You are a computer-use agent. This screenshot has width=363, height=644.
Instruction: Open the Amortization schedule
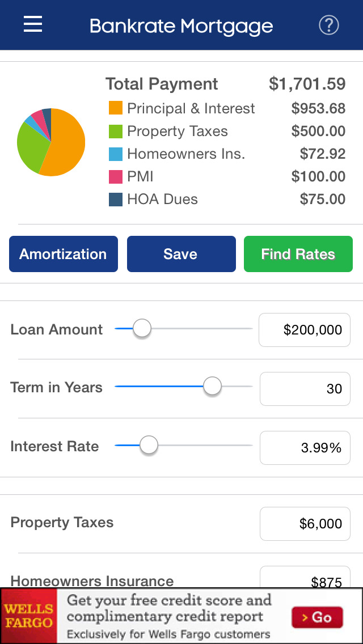[x=63, y=254]
